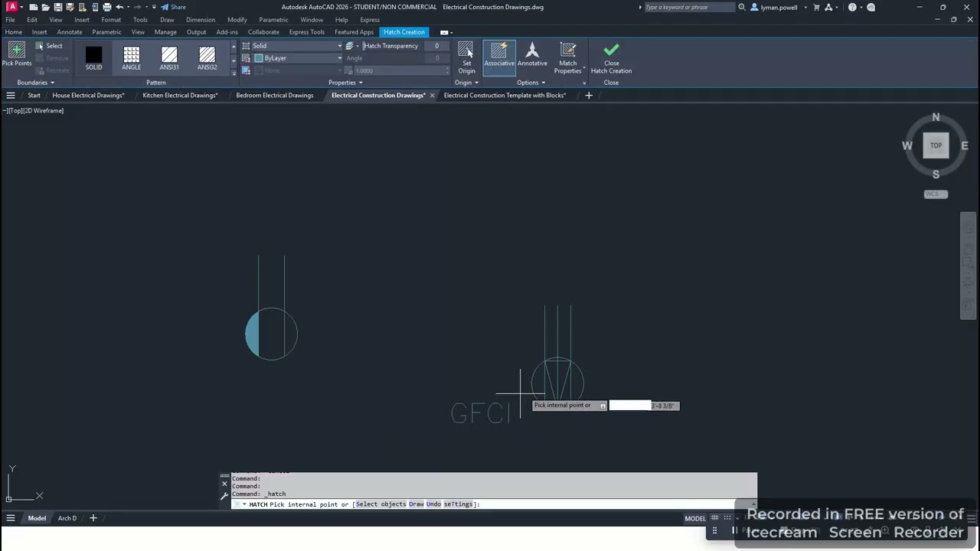Click the WCS dropdown under ViewCube
Image resolution: width=980 pixels, height=551 pixels.
(936, 194)
